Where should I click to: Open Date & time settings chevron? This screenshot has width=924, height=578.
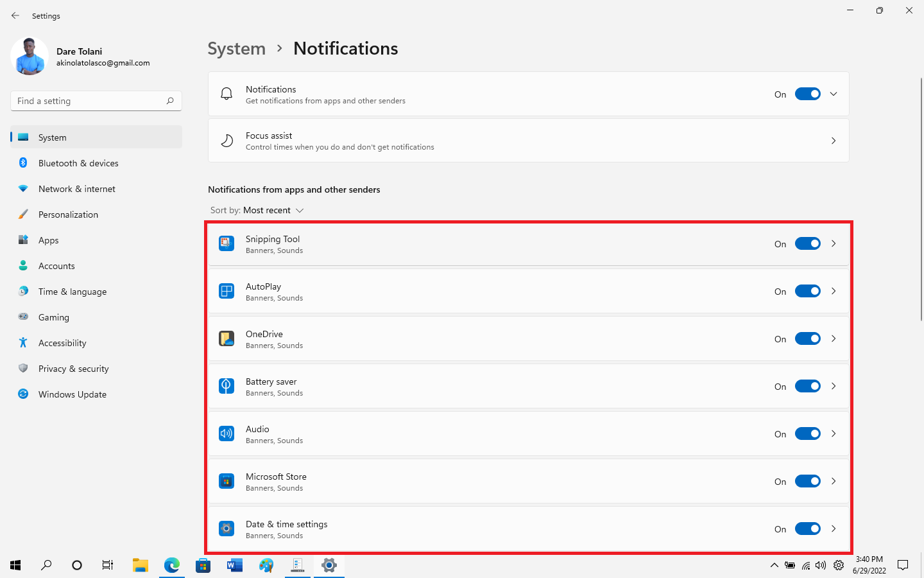pos(834,529)
